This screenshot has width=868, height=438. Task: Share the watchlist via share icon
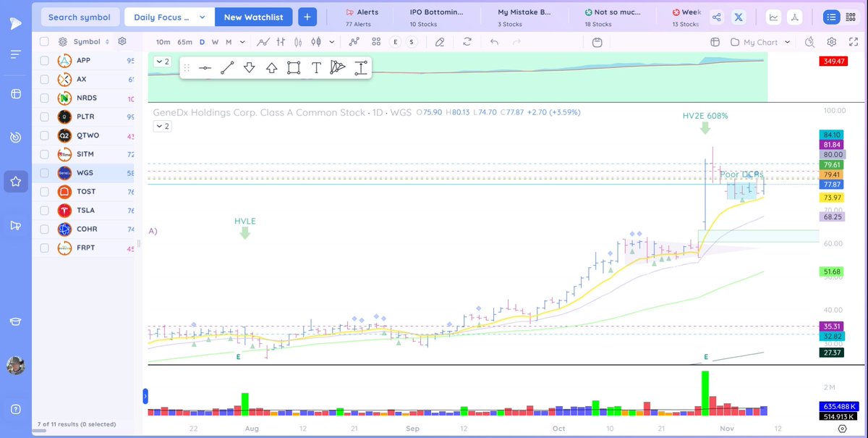point(716,17)
